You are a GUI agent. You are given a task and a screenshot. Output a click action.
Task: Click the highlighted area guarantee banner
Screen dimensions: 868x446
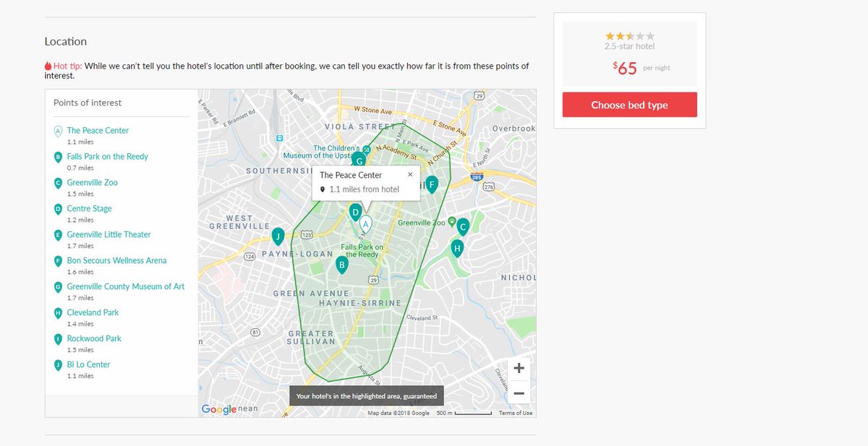[367, 396]
